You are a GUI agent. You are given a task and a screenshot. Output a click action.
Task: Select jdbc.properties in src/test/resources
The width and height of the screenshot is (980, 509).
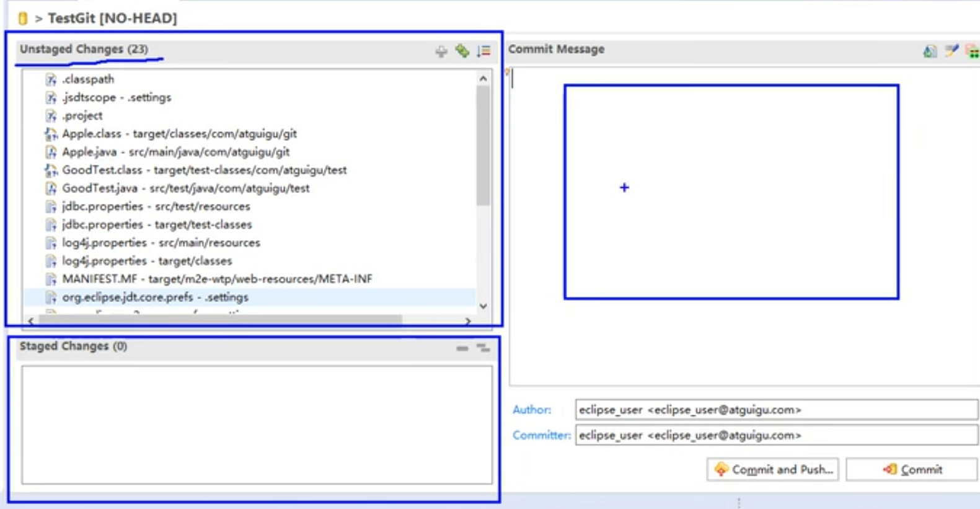click(156, 206)
